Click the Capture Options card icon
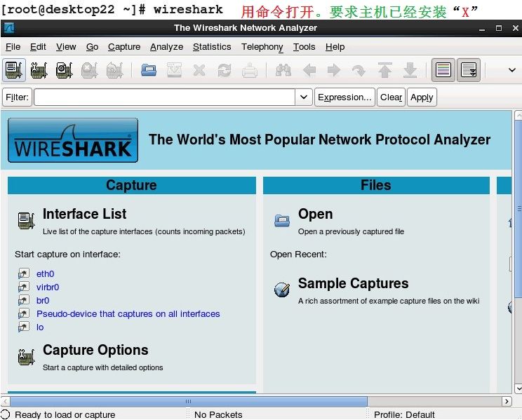Image resolution: width=522 pixels, height=420 pixels. tap(26, 357)
